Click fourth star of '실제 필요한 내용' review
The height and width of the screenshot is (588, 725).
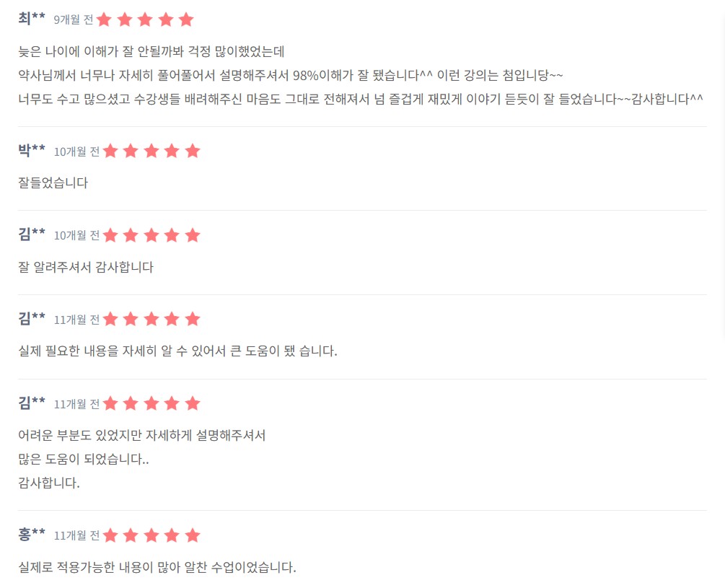tap(172, 319)
